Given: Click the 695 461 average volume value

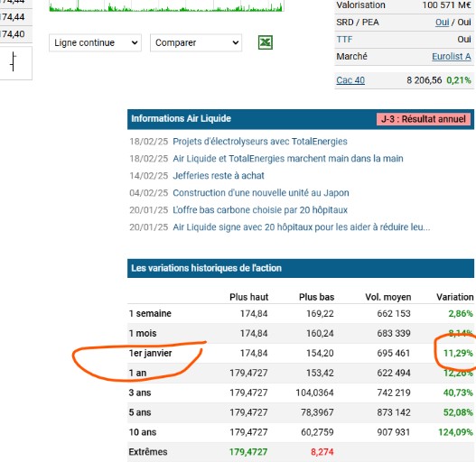Looking at the screenshot, I should click(394, 353).
